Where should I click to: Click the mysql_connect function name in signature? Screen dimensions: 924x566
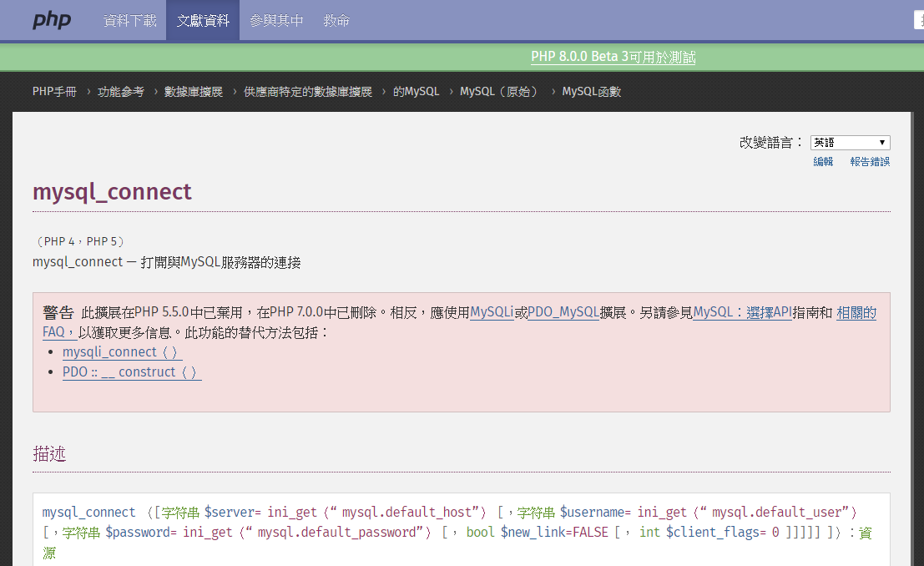(88, 513)
